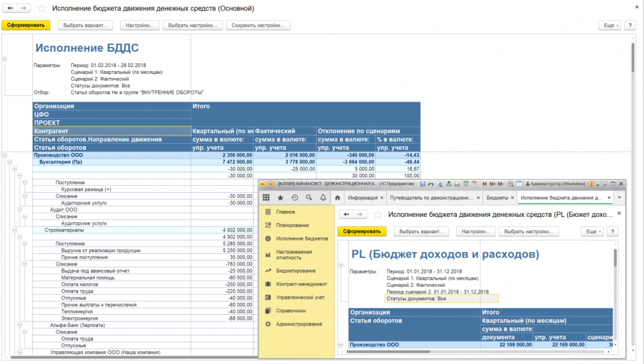Go to the Home page icon
The width and height of the screenshot is (644, 364).
[x=337, y=197]
